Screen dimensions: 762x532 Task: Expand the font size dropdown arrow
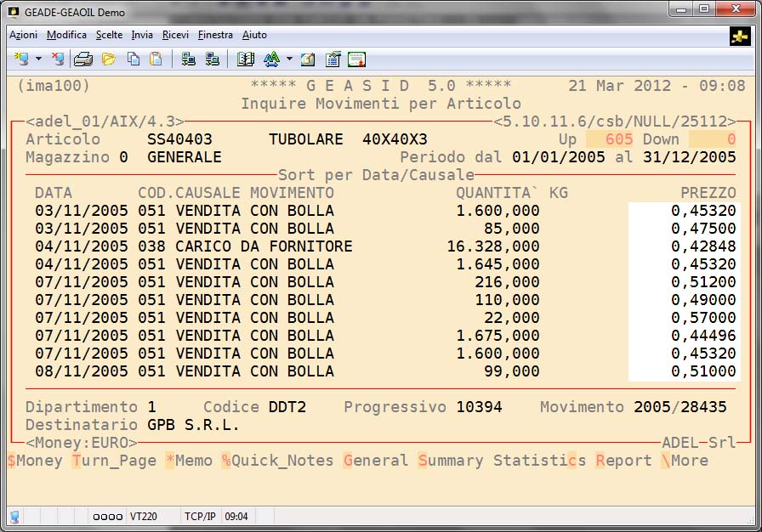tap(289, 59)
